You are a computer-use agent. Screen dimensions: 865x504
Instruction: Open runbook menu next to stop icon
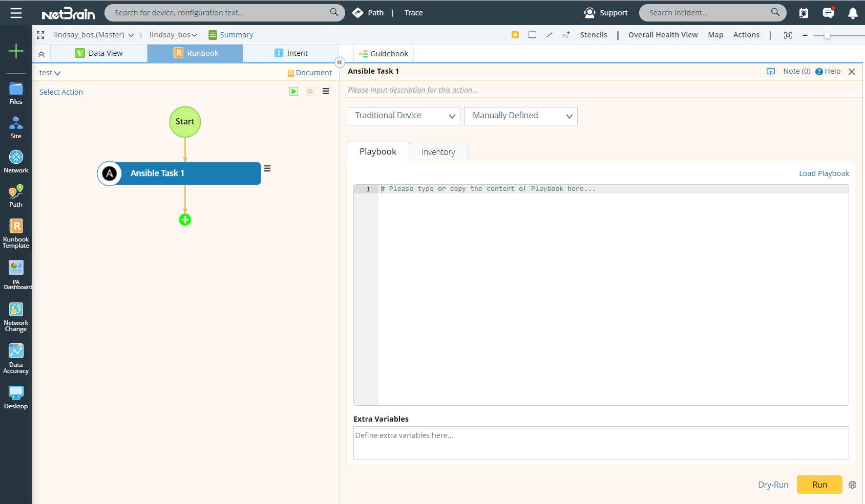pyautogui.click(x=326, y=91)
